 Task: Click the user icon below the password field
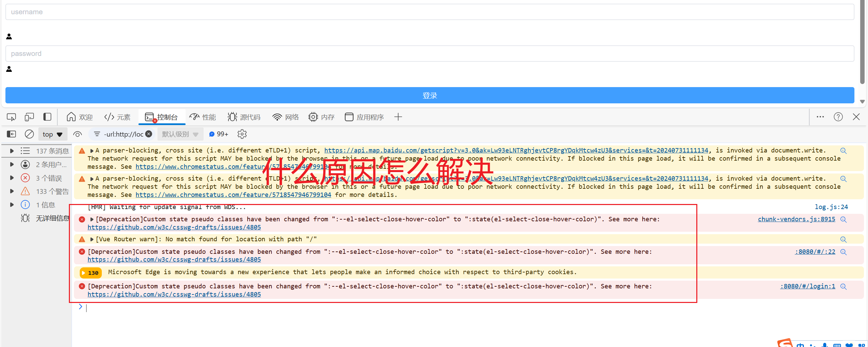coord(9,69)
